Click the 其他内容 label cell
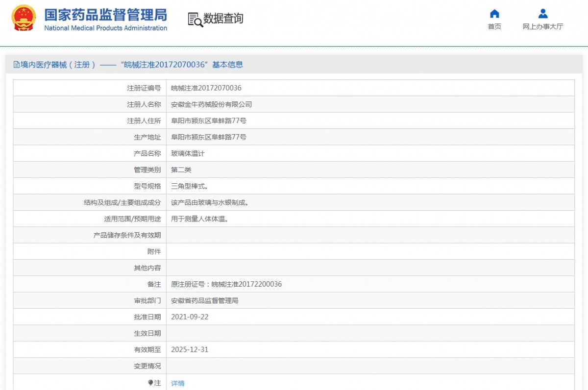The image size is (588, 390). click(x=90, y=268)
